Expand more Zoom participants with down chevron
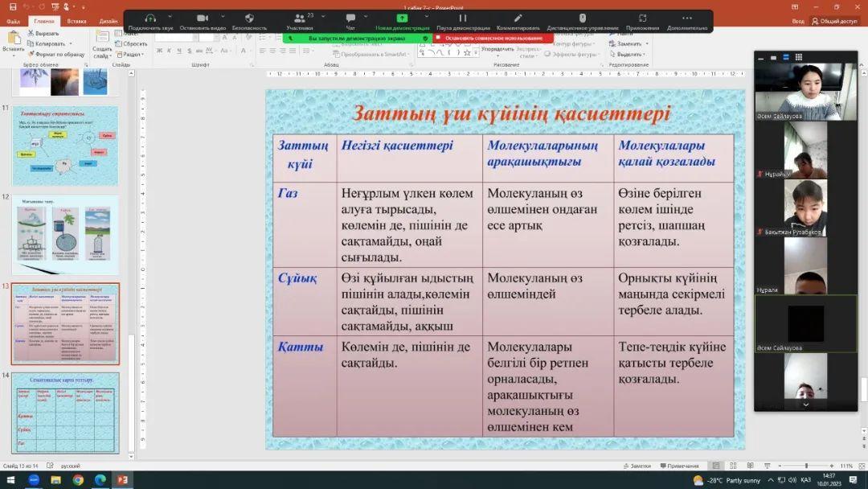The width and height of the screenshot is (868, 489). pyautogui.click(x=805, y=405)
